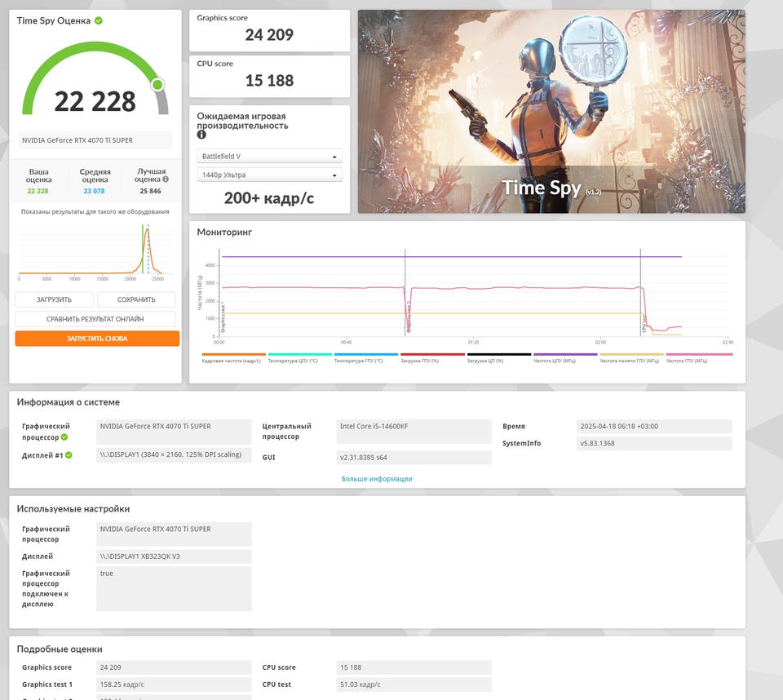Click the Информация о системе heading
Image resolution: width=783 pixels, height=700 pixels.
pos(68,402)
